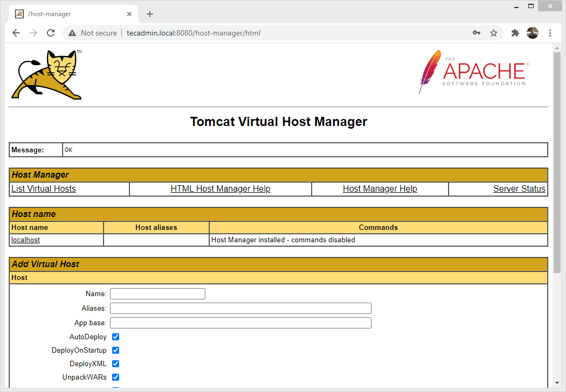Reload the host-manager page
The height and width of the screenshot is (392, 566).
point(51,33)
